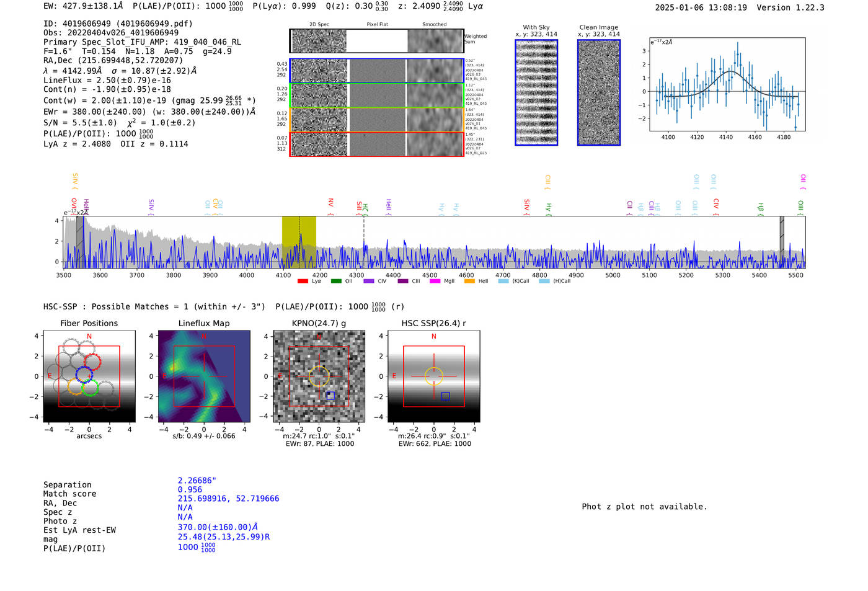Click the orange HeII legend swatch
The width and height of the screenshot is (868, 591).
pyautogui.click(x=469, y=281)
